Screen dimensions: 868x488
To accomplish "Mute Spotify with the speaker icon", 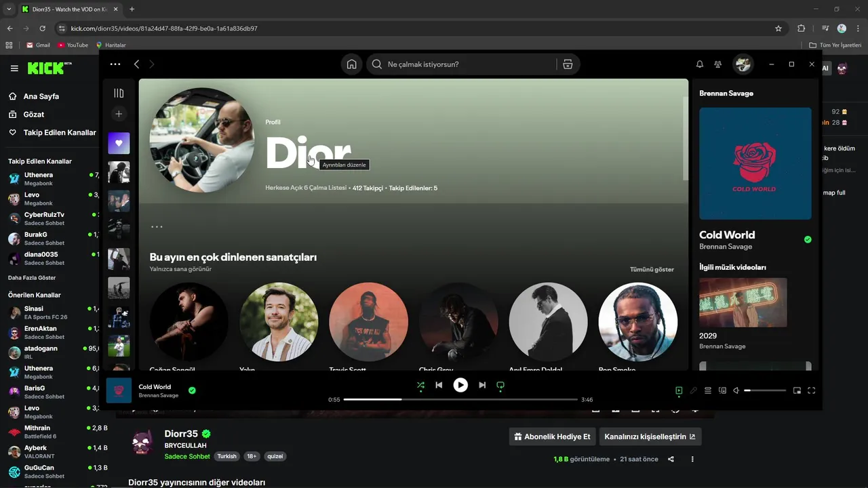I will point(736,390).
